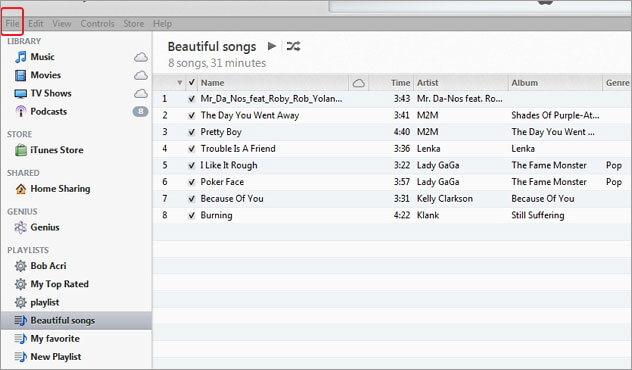Screen dimensions: 632x370
Task: Click album Shades Of Purple in row 2
Action: [x=555, y=116]
